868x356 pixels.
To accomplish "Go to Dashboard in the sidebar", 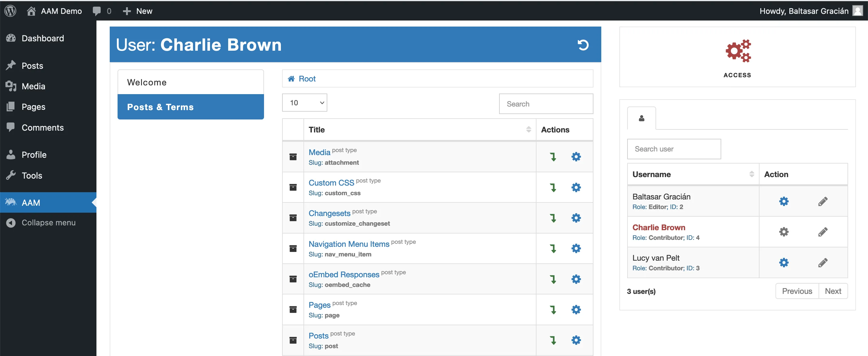I will 43,38.
